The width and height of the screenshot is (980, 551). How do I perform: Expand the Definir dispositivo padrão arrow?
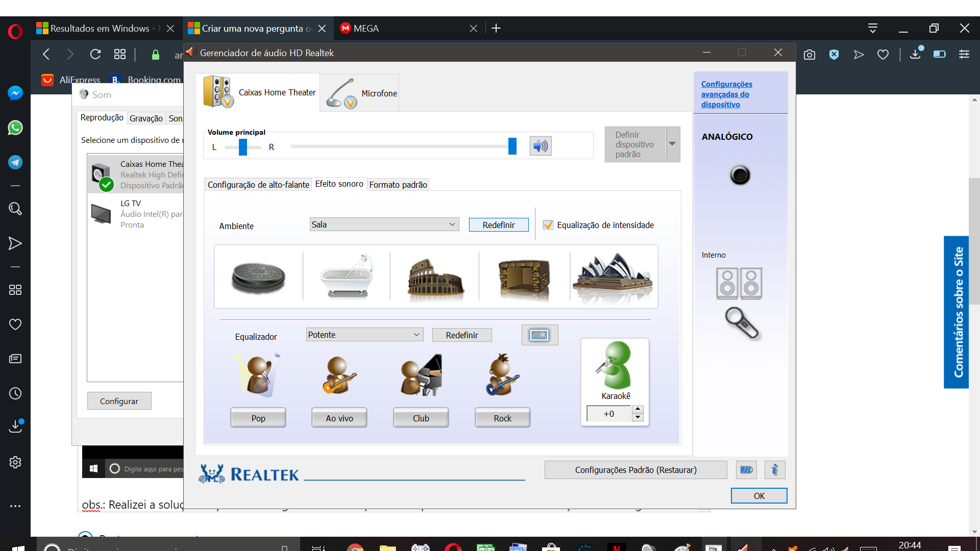[x=672, y=144]
